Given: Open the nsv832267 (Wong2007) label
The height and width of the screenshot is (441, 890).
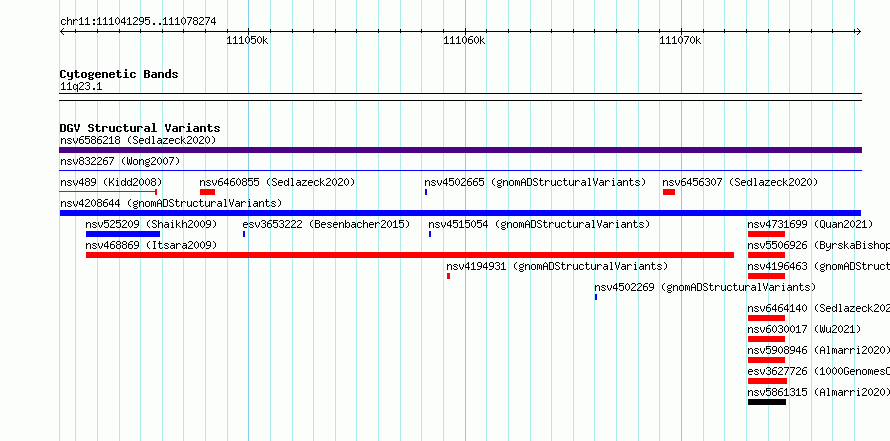Looking at the screenshot, I should click(120, 161).
